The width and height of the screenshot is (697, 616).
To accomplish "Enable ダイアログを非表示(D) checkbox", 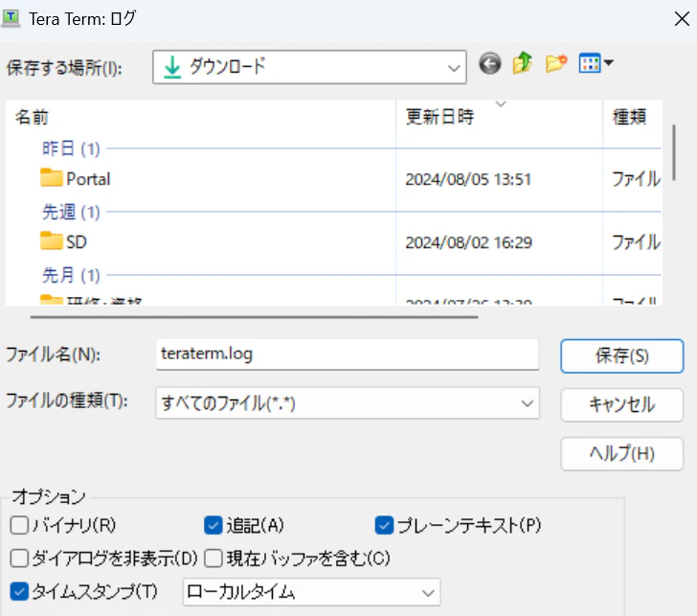I will click(19, 559).
